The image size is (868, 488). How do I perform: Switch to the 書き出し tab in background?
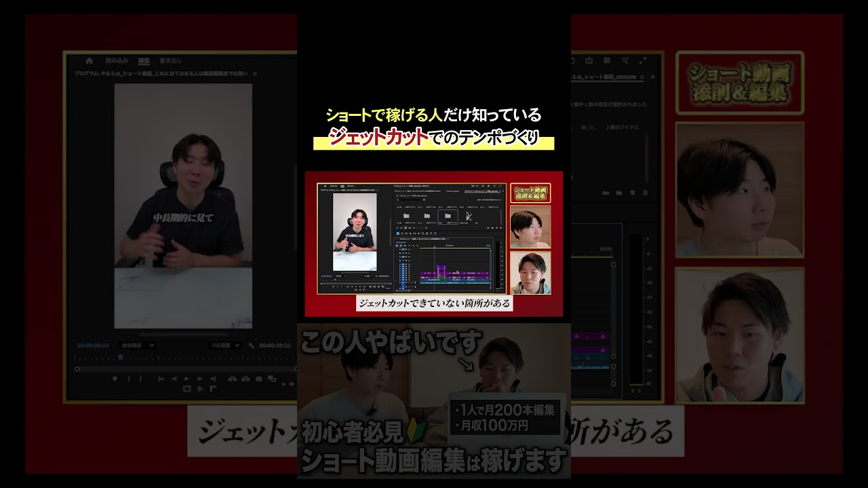pyautogui.click(x=170, y=61)
